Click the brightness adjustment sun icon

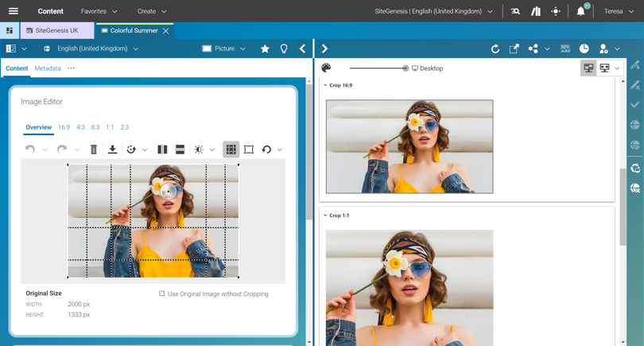[199, 150]
